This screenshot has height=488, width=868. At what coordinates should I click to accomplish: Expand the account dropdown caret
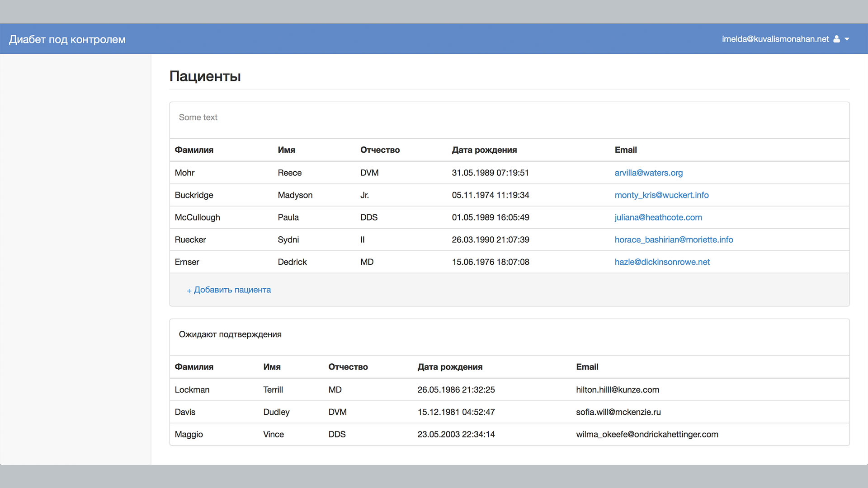(x=847, y=39)
